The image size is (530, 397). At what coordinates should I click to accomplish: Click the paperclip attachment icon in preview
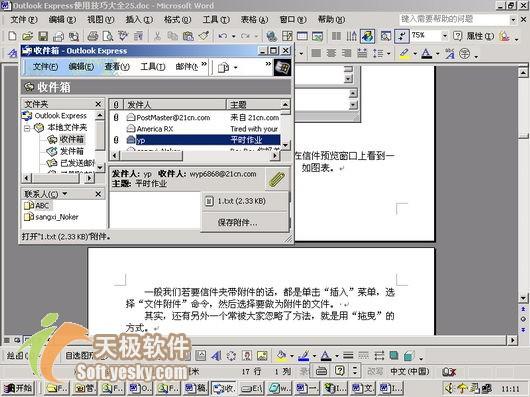277,179
